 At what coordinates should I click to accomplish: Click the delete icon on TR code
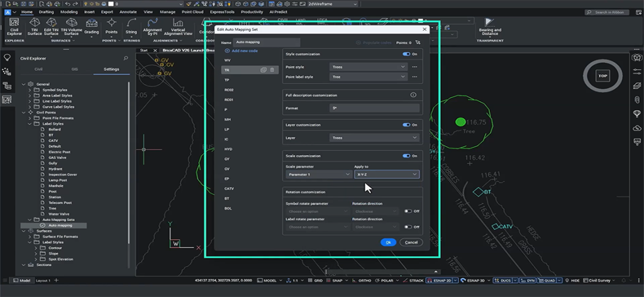[272, 70]
